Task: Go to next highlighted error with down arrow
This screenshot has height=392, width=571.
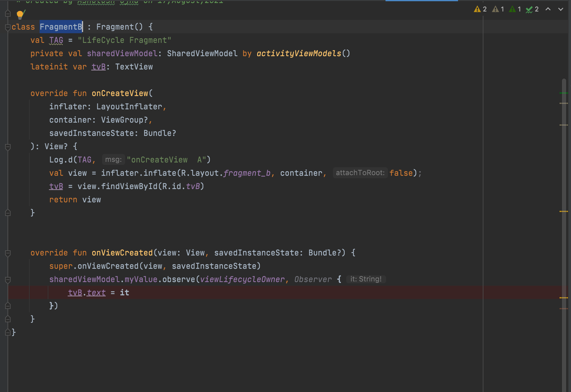Action: click(561, 9)
